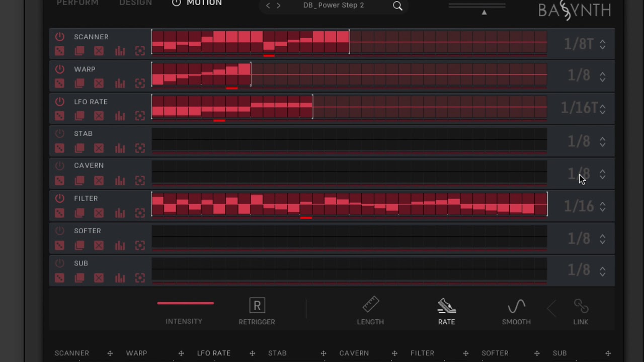Open bar-chart presets for FILTER row
Screen dimensions: 644x362
pos(120,213)
